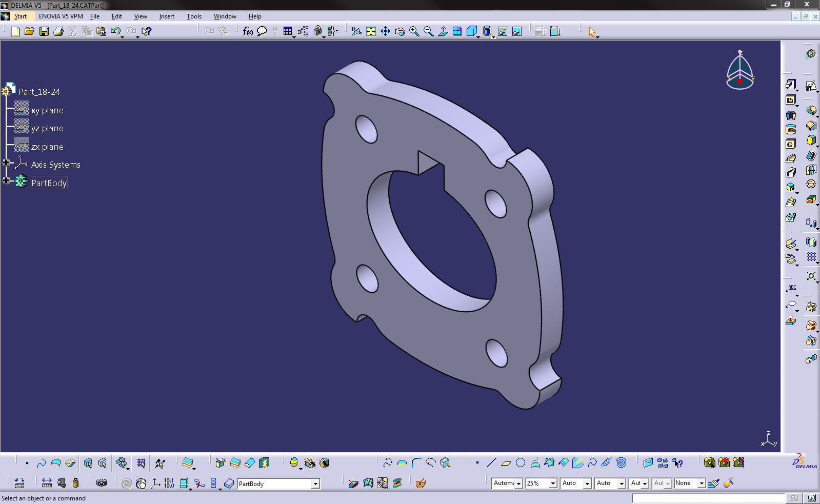Select zx plane in the tree

pos(47,147)
